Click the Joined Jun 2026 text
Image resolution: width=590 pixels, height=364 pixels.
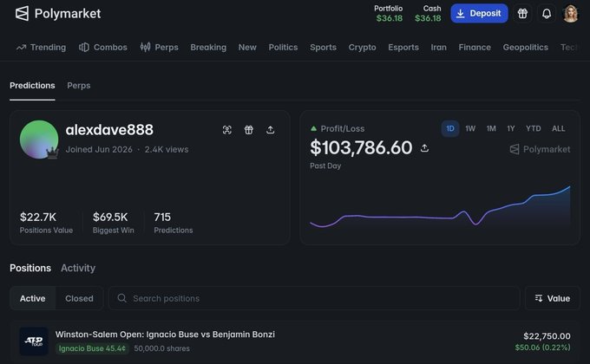point(99,149)
